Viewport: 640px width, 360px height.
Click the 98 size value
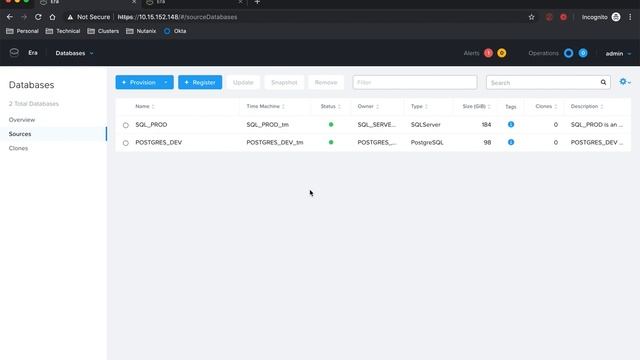[487, 142]
